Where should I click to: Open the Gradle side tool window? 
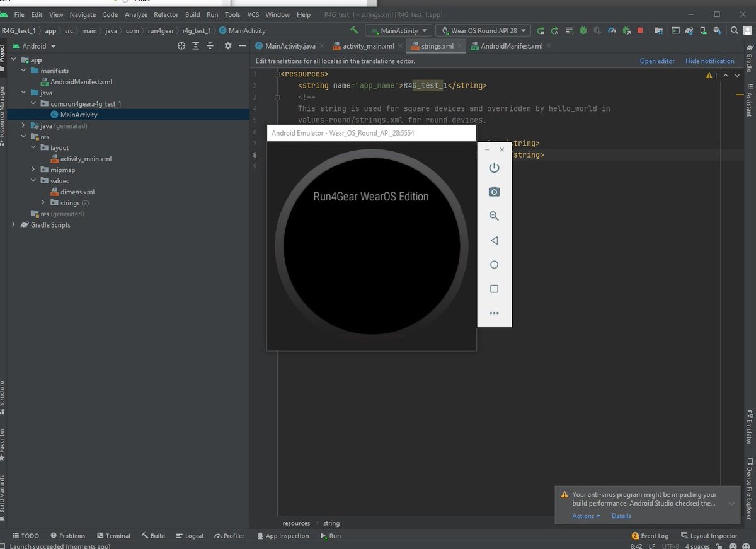(749, 59)
